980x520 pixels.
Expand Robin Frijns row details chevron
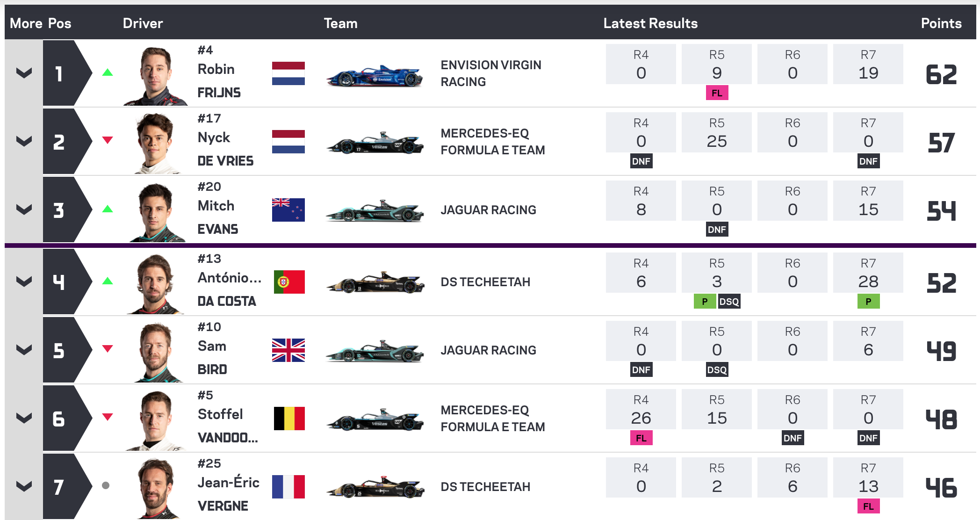coord(24,73)
